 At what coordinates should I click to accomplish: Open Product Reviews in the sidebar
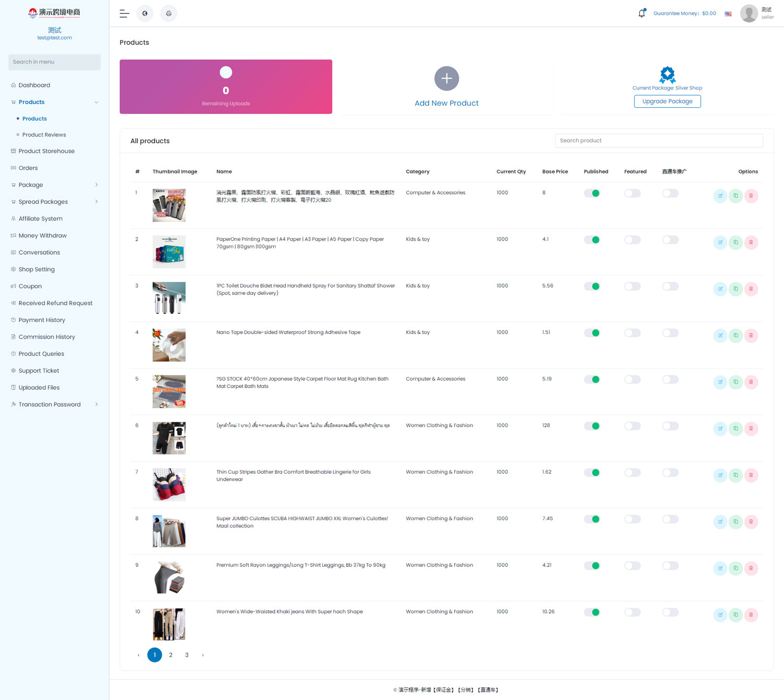44,135
